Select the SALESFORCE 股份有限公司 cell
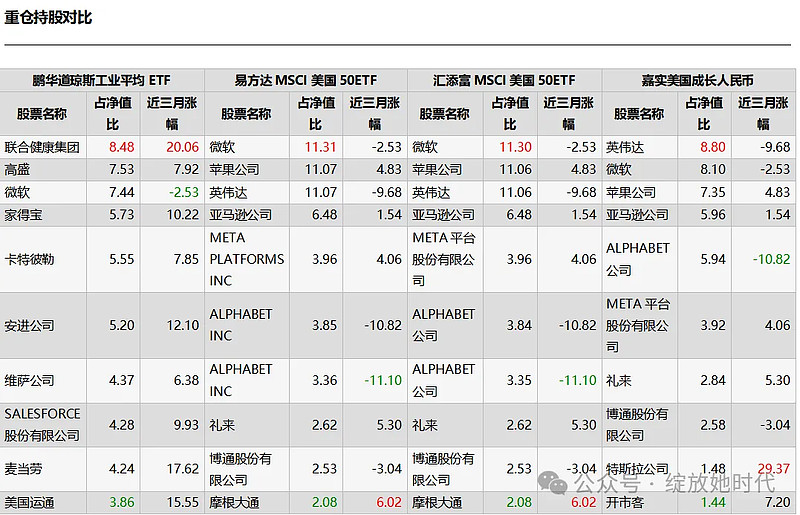Screen dimensions: 800x515 (x=42, y=425)
